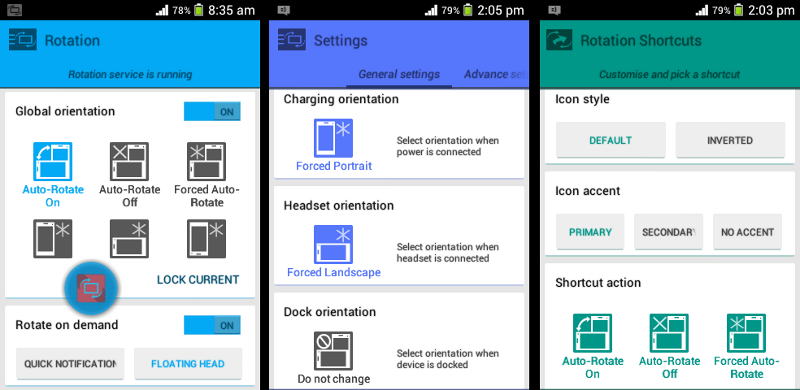
Task: Open Charging orientation Forced Portrait icon
Action: tap(334, 138)
